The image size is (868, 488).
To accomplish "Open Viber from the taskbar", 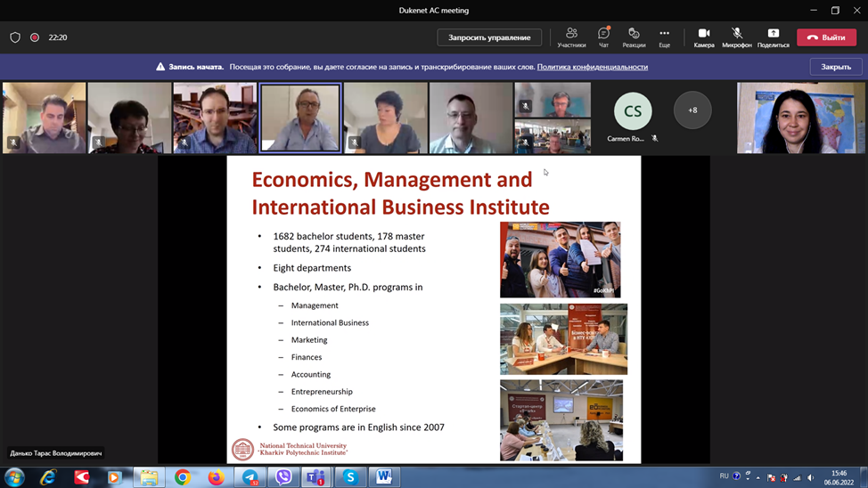I will 283,477.
